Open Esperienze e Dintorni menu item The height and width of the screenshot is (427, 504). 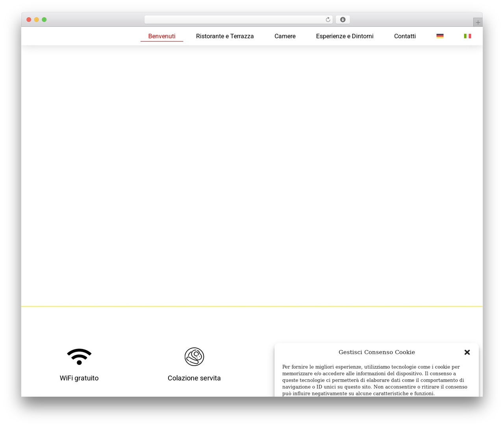(x=345, y=36)
